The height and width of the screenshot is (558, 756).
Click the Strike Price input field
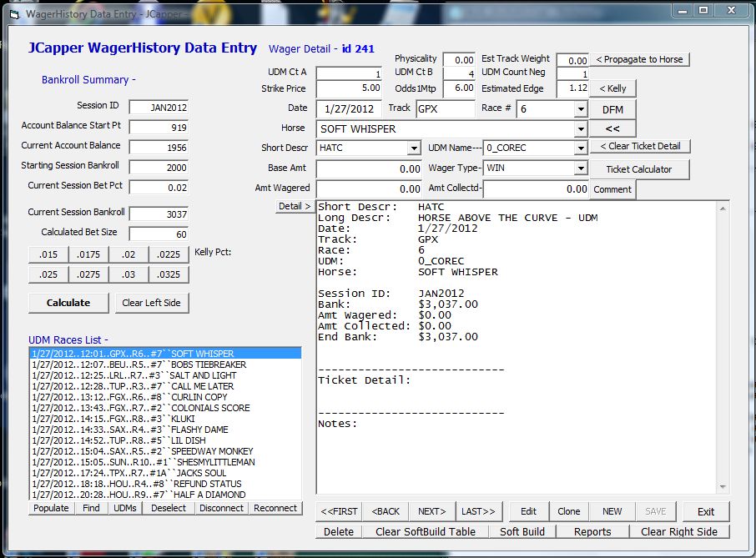tap(349, 88)
